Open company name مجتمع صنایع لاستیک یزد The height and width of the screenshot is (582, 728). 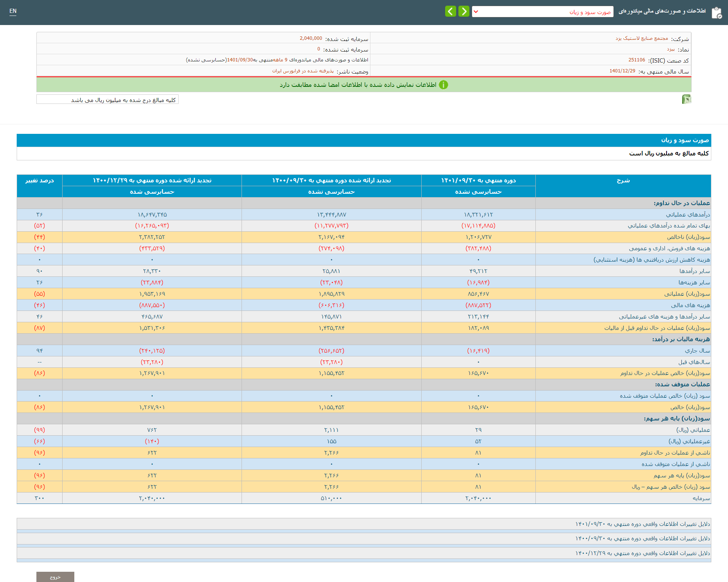642,38
